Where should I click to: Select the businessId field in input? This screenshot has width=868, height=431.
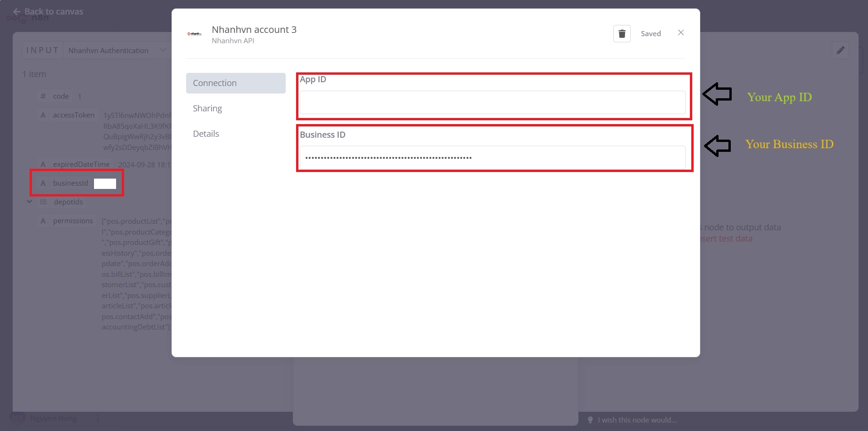click(70, 183)
